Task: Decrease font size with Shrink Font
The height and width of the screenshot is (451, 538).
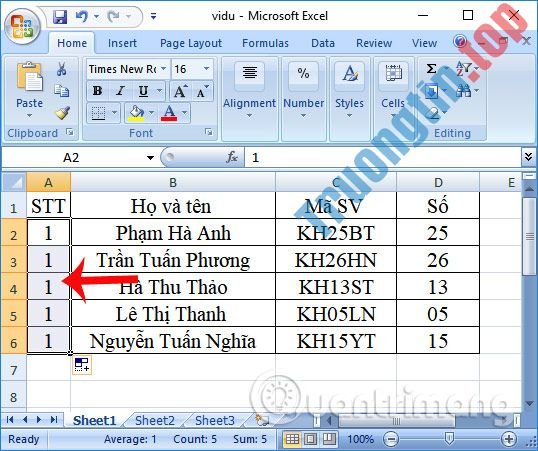Action: [202, 91]
